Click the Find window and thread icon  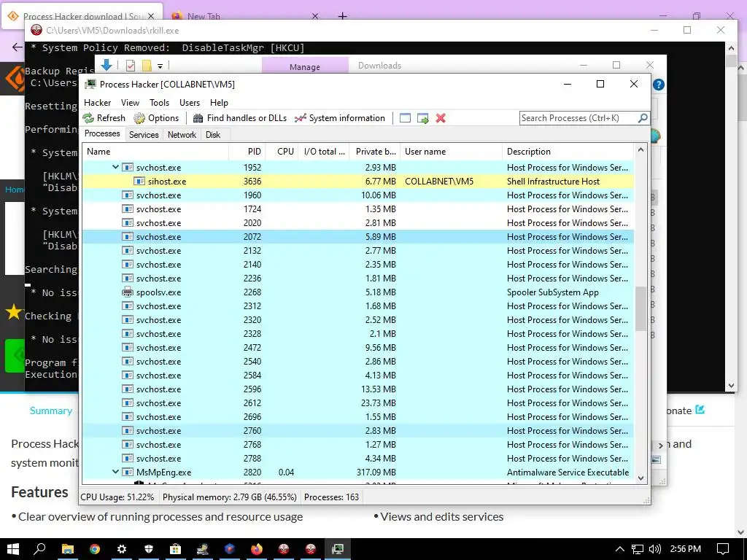point(422,118)
